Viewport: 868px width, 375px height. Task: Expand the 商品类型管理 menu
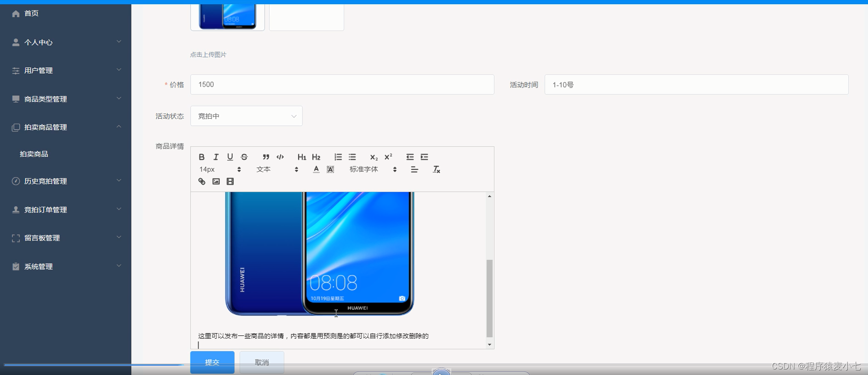[66, 99]
